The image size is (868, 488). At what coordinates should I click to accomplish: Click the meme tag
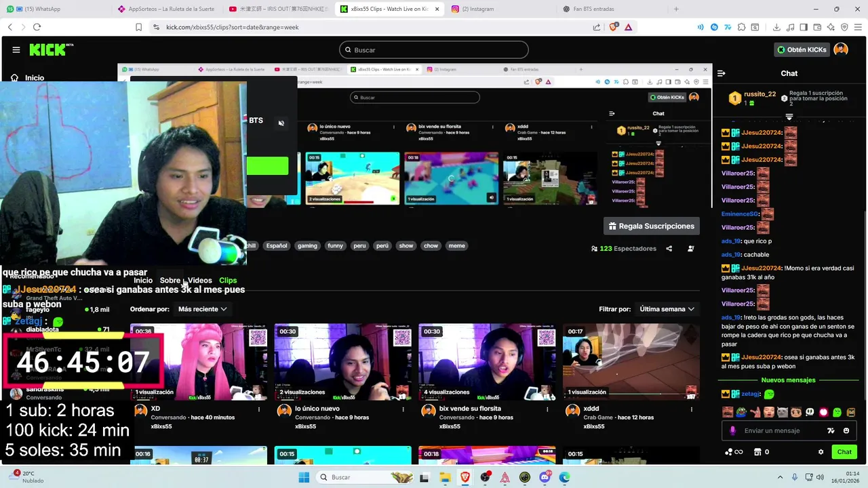457,246
